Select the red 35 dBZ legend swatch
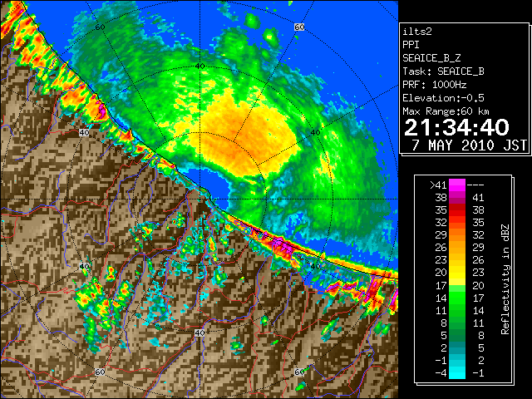The width and height of the screenshot is (532, 399). click(x=457, y=210)
